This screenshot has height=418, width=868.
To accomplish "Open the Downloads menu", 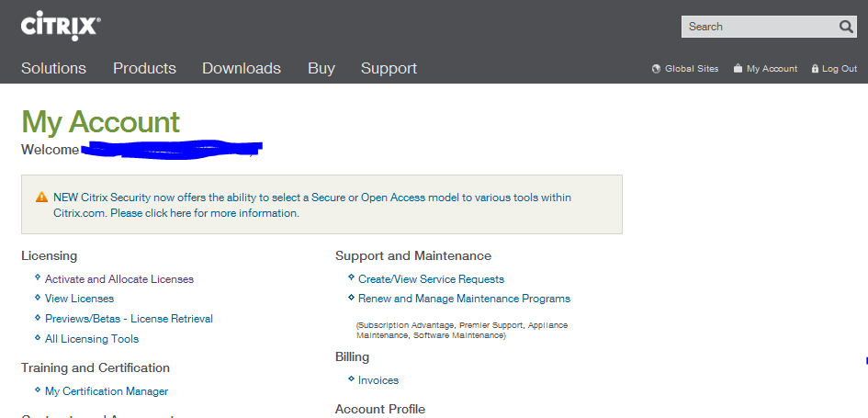I will click(242, 68).
